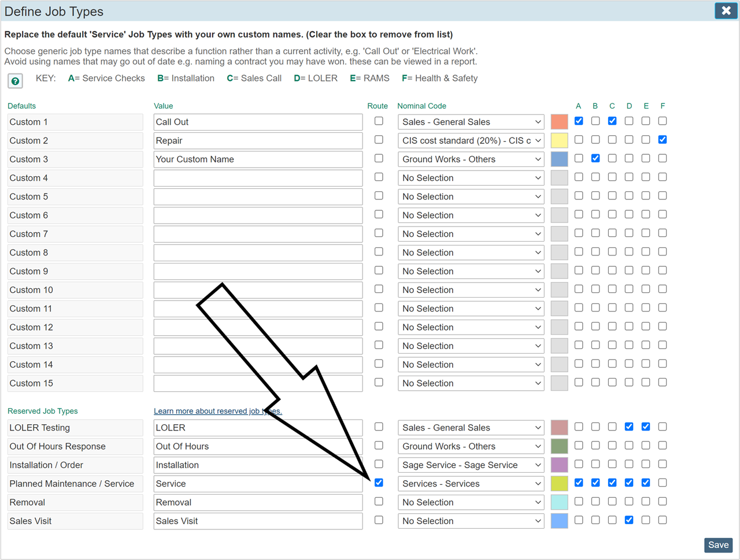
Task: Open Ground Works - Others dropdown for Custom 3
Action: pyautogui.click(x=471, y=160)
